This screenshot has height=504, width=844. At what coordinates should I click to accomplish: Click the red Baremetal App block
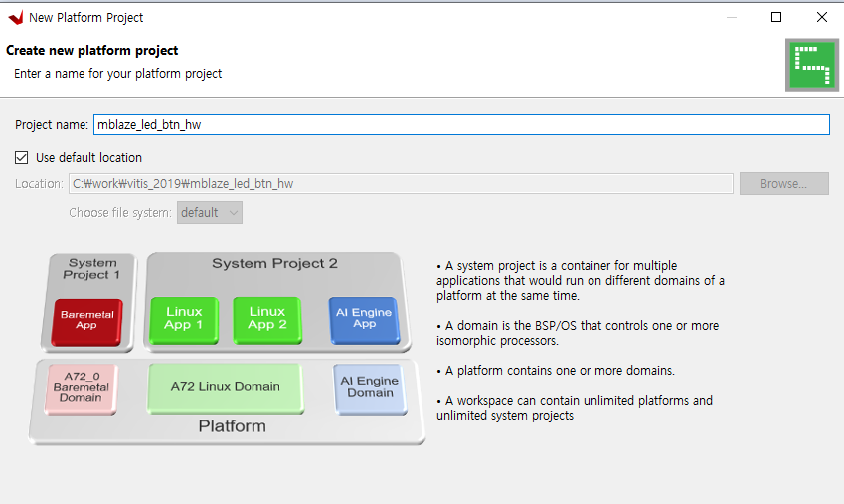pyautogui.click(x=86, y=322)
